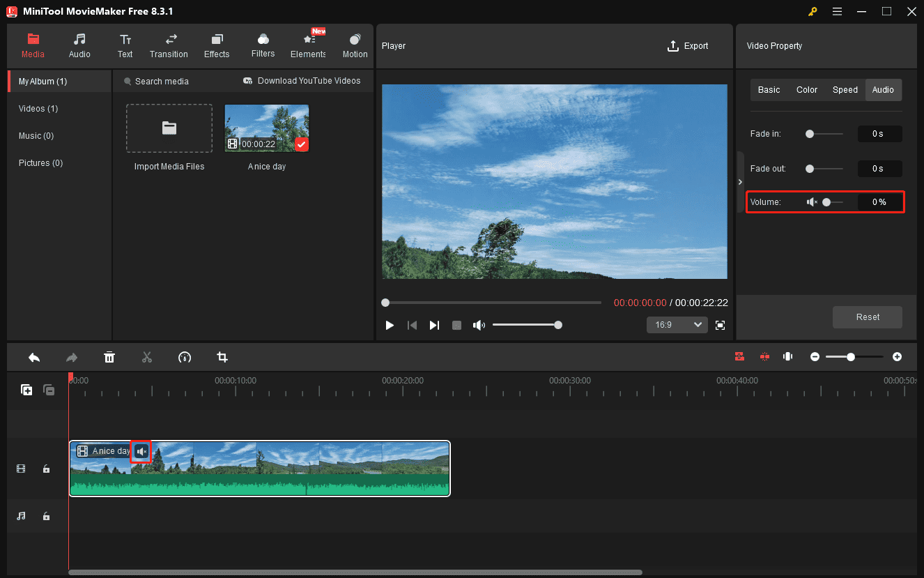Click the Undo arrow icon

click(33, 357)
